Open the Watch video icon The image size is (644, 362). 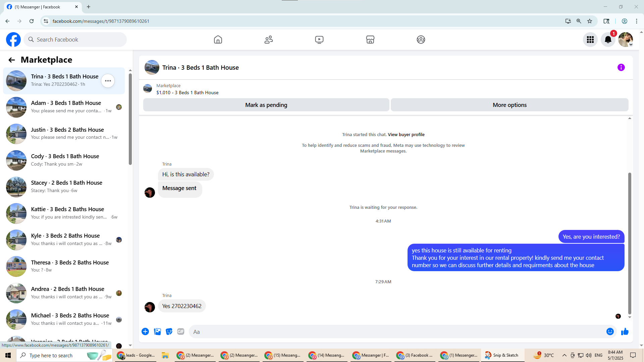319,40
